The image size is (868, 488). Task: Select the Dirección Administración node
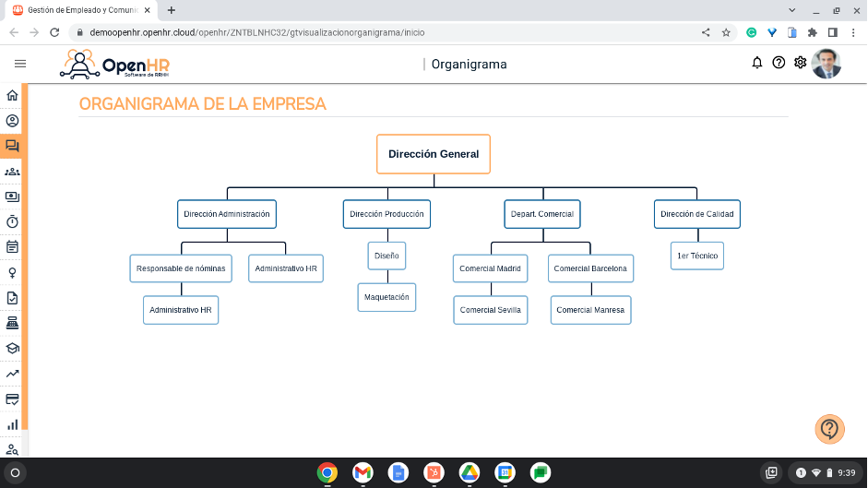click(x=227, y=214)
